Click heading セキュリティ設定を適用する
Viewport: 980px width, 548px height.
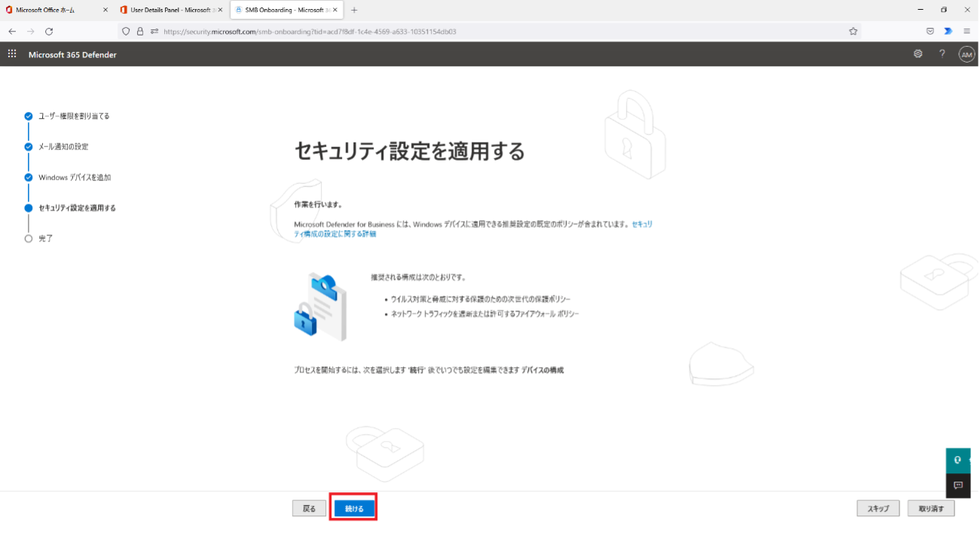click(409, 152)
